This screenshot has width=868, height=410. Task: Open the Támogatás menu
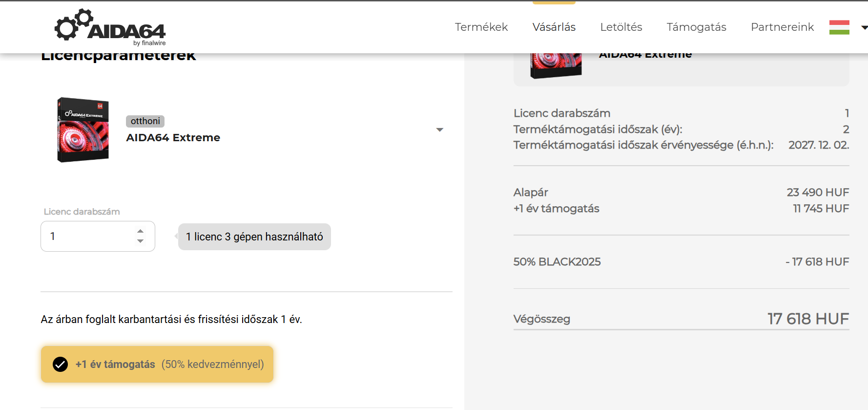click(x=696, y=27)
